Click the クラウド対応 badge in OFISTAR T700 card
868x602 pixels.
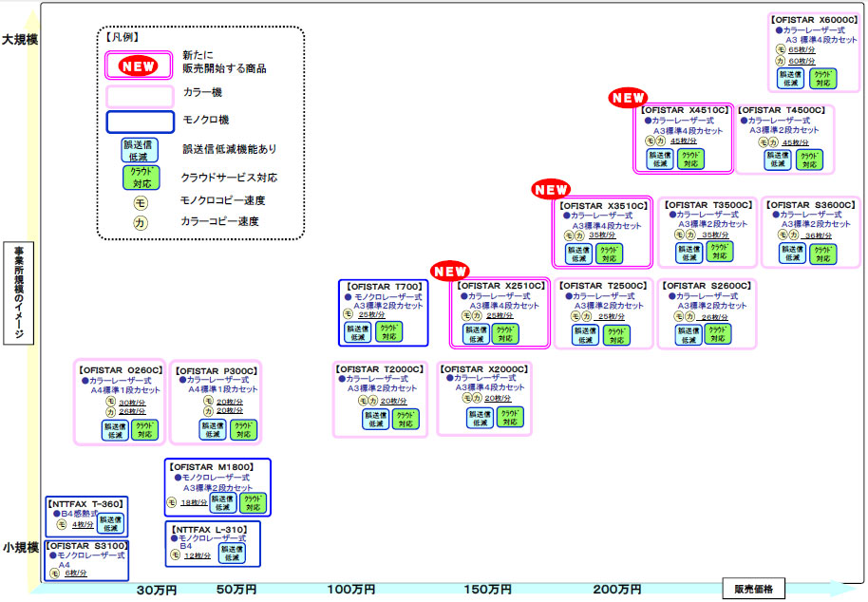(x=388, y=332)
